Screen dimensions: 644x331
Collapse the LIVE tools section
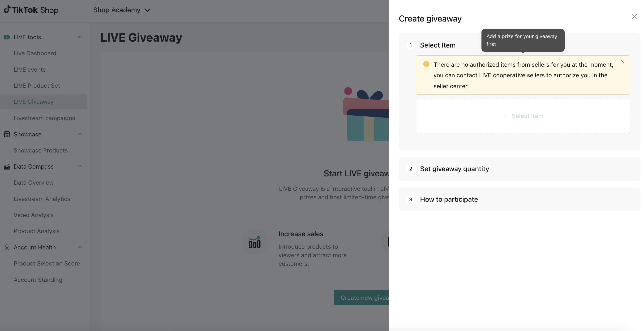80,37
